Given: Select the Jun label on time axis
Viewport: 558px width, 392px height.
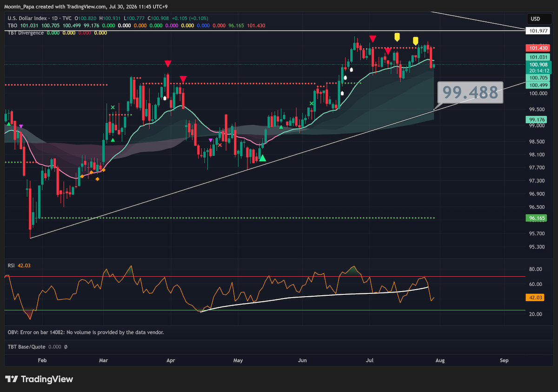Looking at the screenshot, I should pyautogui.click(x=303, y=360).
